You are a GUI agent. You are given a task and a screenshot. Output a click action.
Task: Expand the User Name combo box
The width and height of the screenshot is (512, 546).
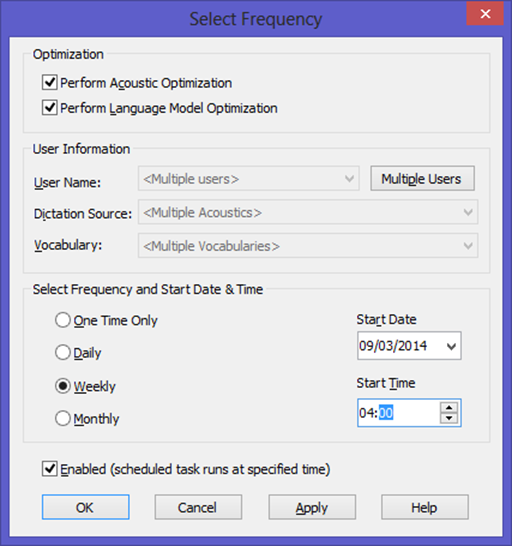point(248,179)
